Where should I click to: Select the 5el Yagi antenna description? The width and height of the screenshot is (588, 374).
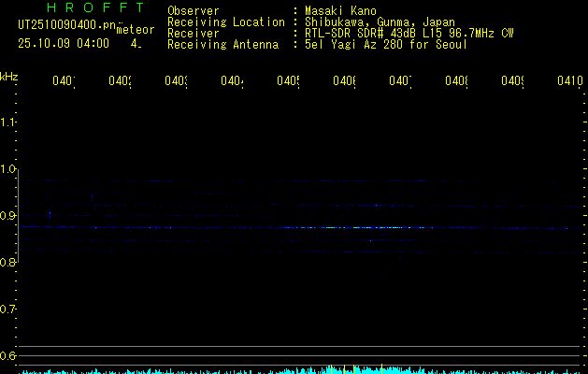coord(386,45)
